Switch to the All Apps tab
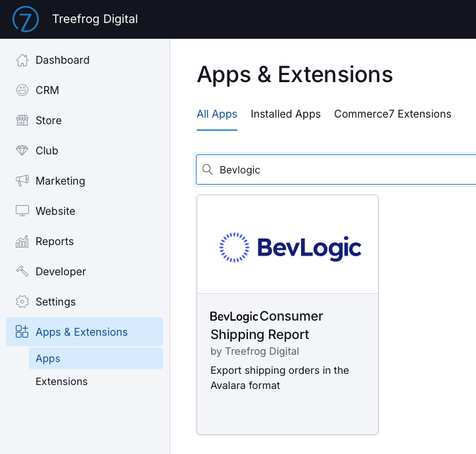The height and width of the screenshot is (454, 476). coord(217,114)
